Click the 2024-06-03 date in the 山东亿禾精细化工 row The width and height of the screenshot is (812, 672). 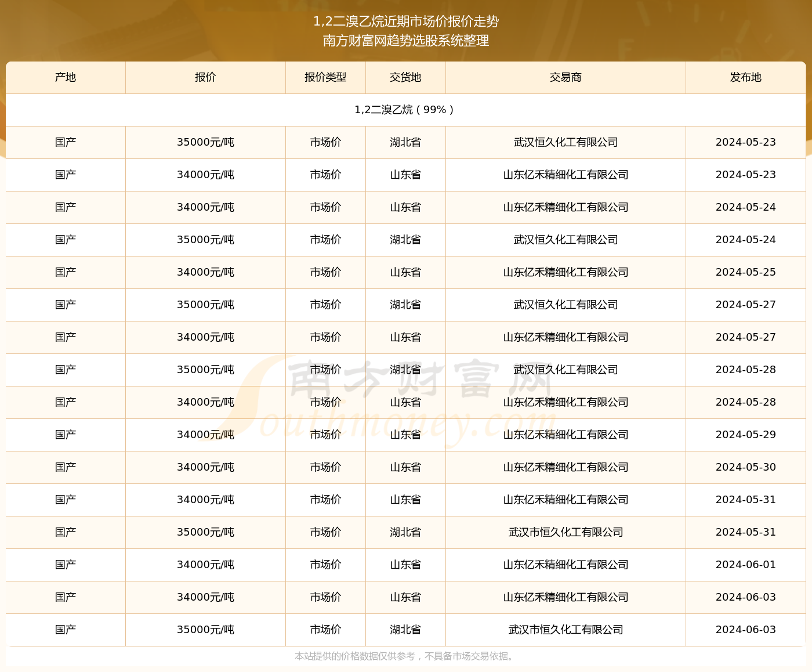745,597
